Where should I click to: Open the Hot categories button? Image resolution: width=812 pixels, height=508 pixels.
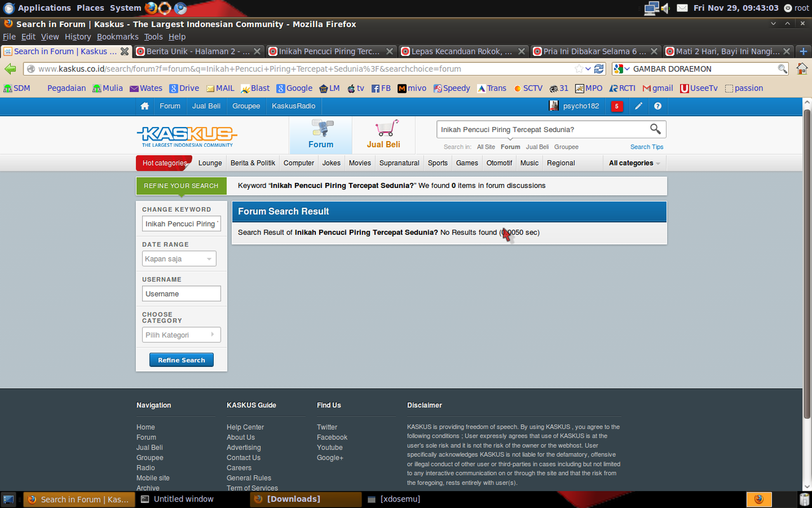[x=164, y=163]
